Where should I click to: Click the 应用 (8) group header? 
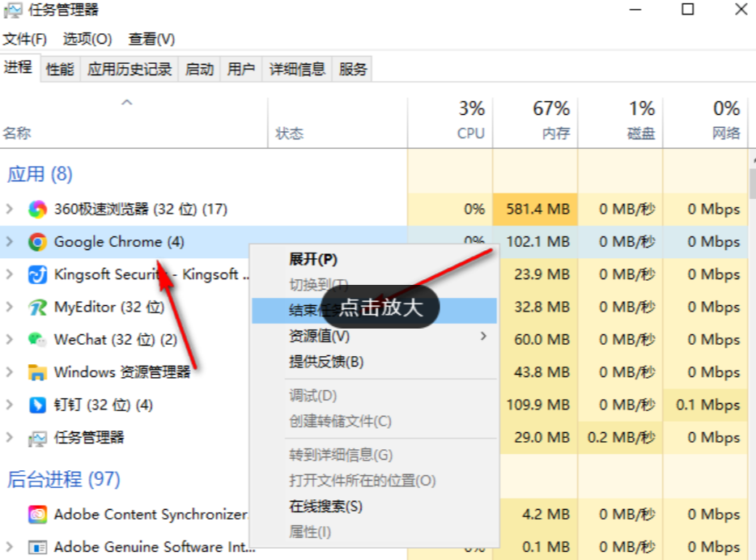[40, 174]
